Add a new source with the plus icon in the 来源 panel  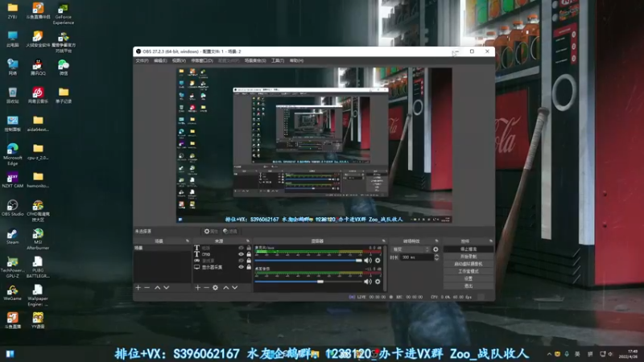click(197, 288)
